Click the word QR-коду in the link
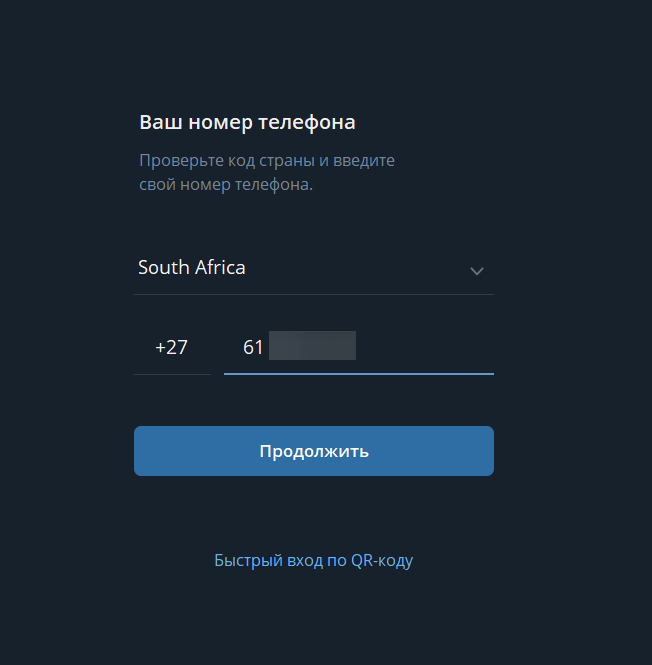The height and width of the screenshot is (665, 652). [381, 560]
